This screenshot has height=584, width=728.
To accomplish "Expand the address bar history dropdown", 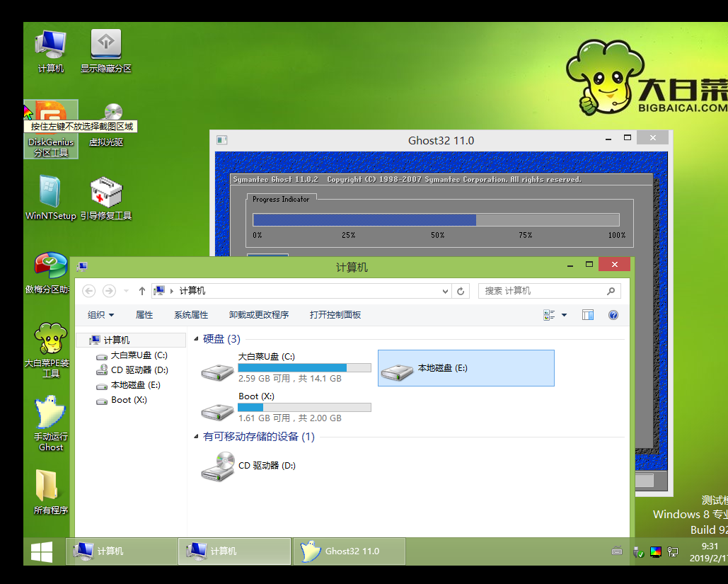I will tap(445, 291).
